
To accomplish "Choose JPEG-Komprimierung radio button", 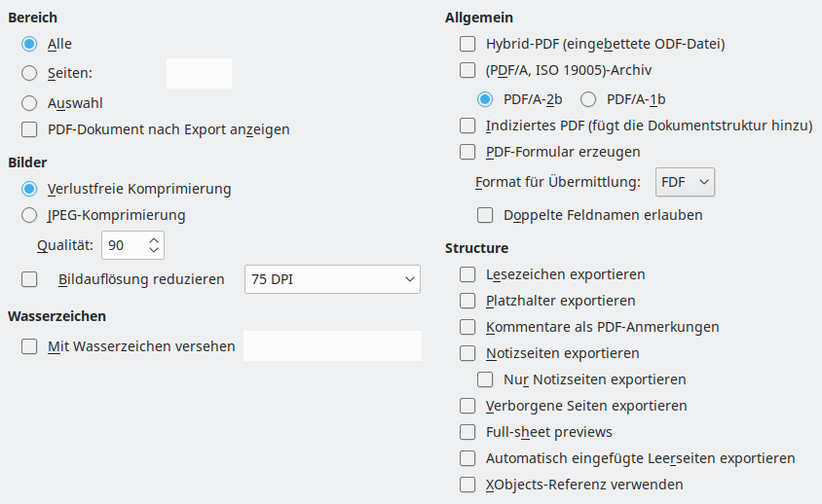I will [x=29, y=215].
